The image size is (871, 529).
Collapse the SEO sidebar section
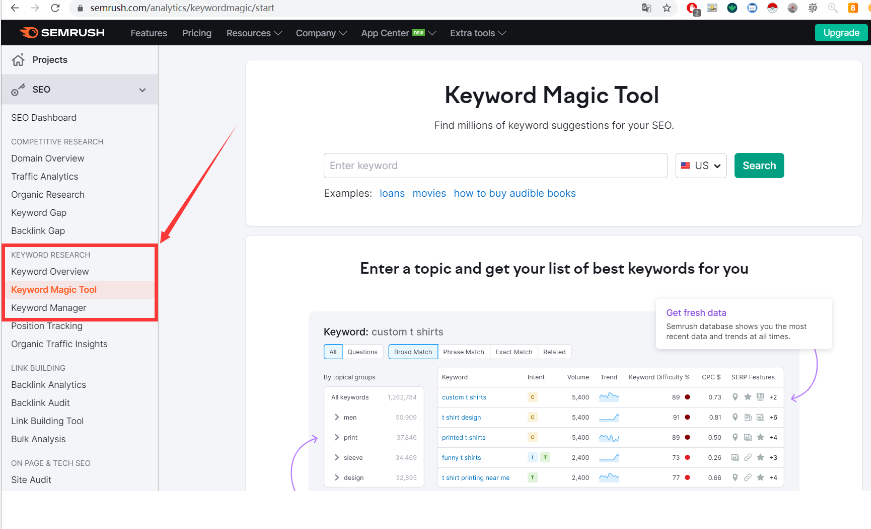coord(142,90)
